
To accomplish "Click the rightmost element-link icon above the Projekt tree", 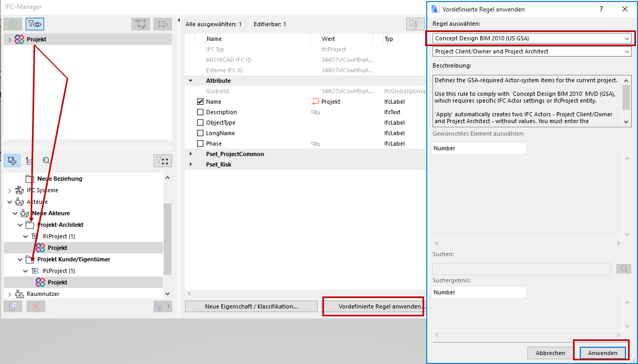I will [163, 24].
